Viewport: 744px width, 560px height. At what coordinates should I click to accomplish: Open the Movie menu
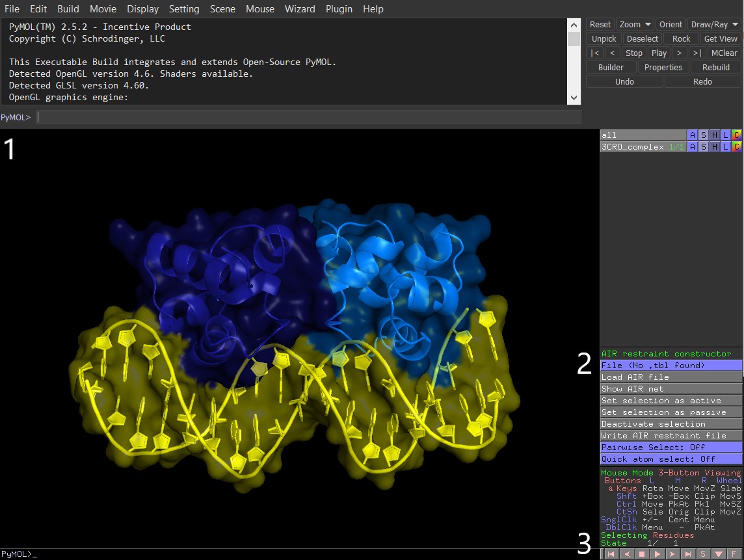(x=103, y=9)
